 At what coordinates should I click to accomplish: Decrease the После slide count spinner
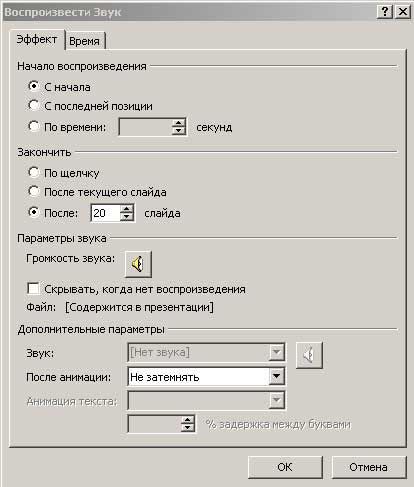point(127,217)
